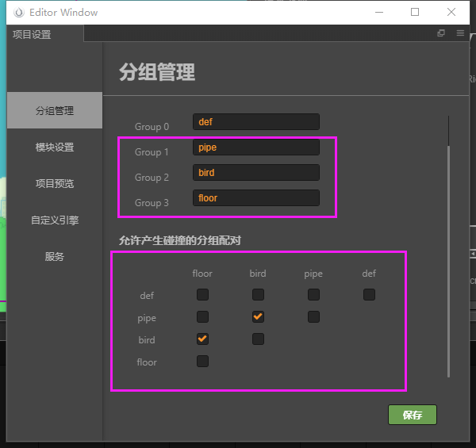
Task: Click the Group 1 label
Action: [x=152, y=152]
